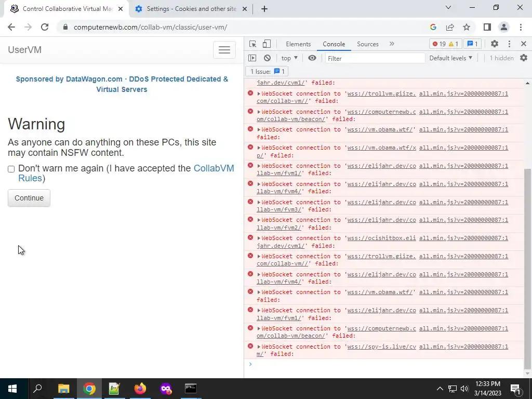The image size is (532, 399).
Task: Expand the wss://spy-is.live error entry
Action: pyautogui.click(x=259, y=347)
